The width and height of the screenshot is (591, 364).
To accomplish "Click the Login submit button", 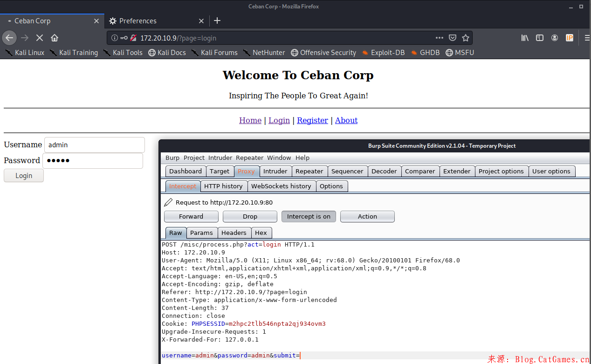I will [24, 176].
